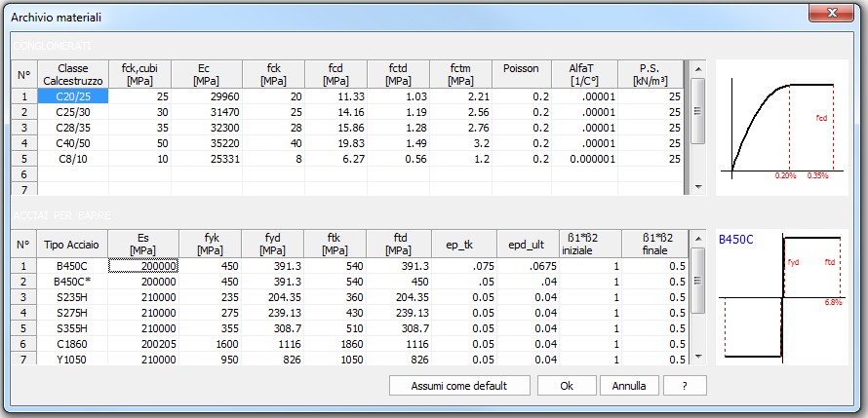Click the focused Es 200000 input cell
Screen dimensions: 868x418
[143, 266]
